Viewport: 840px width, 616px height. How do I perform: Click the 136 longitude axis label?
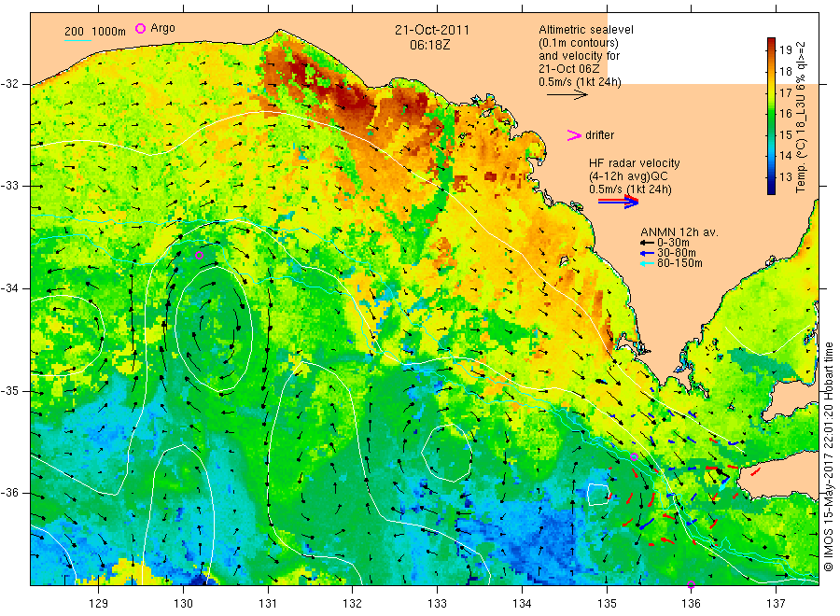(691, 604)
